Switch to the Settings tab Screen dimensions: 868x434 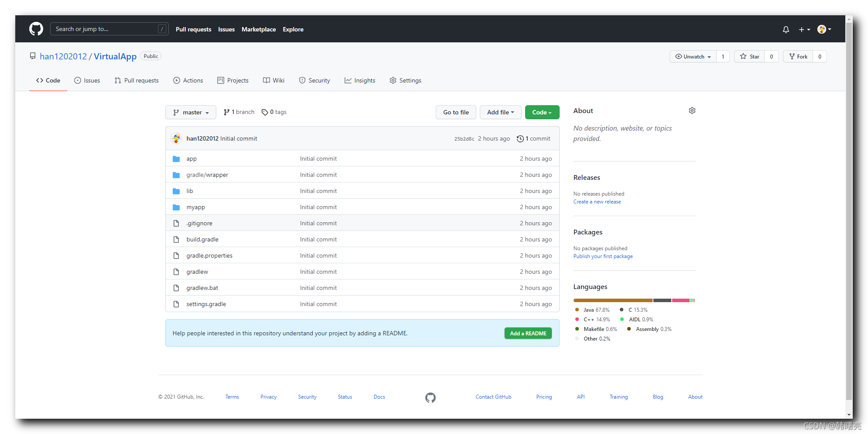click(405, 80)
